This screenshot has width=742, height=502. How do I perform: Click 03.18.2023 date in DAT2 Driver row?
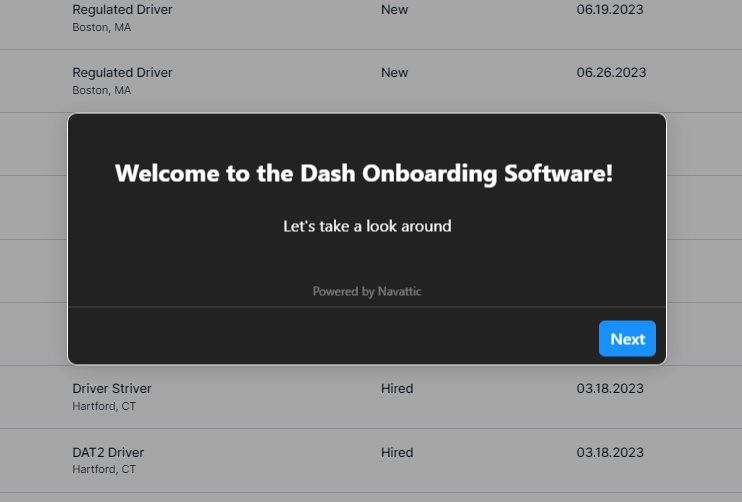pyautogui.click(x=610, y=452)
